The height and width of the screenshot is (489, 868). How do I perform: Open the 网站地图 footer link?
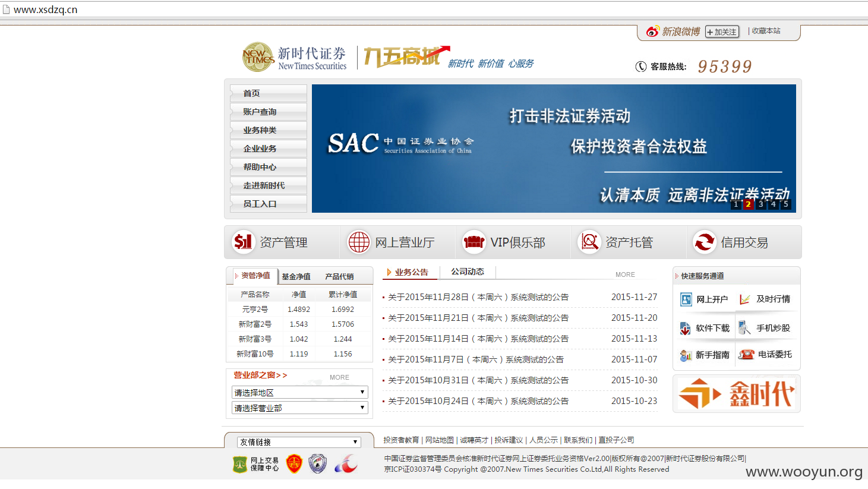(x=440, y=440)
